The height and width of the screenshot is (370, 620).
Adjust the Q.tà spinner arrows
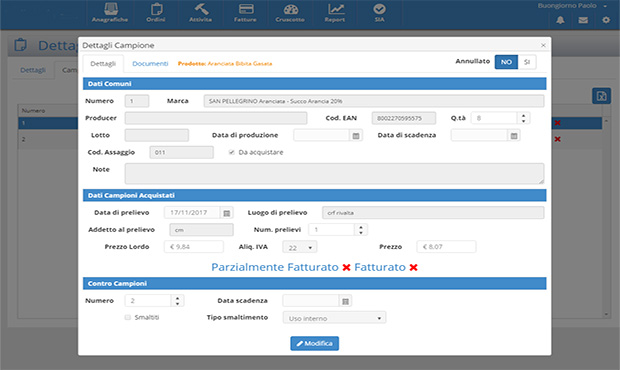click(524, 118)
